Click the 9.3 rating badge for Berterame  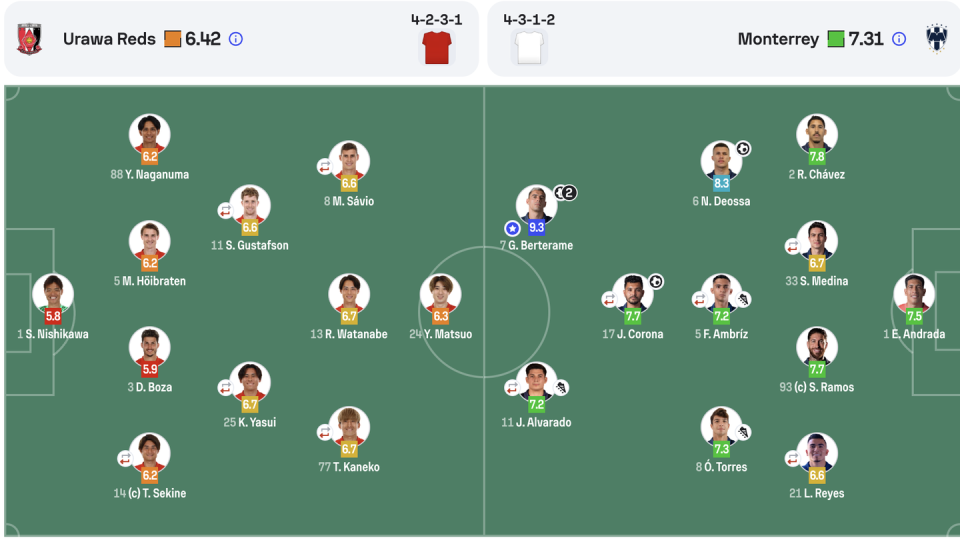[536, 228]
